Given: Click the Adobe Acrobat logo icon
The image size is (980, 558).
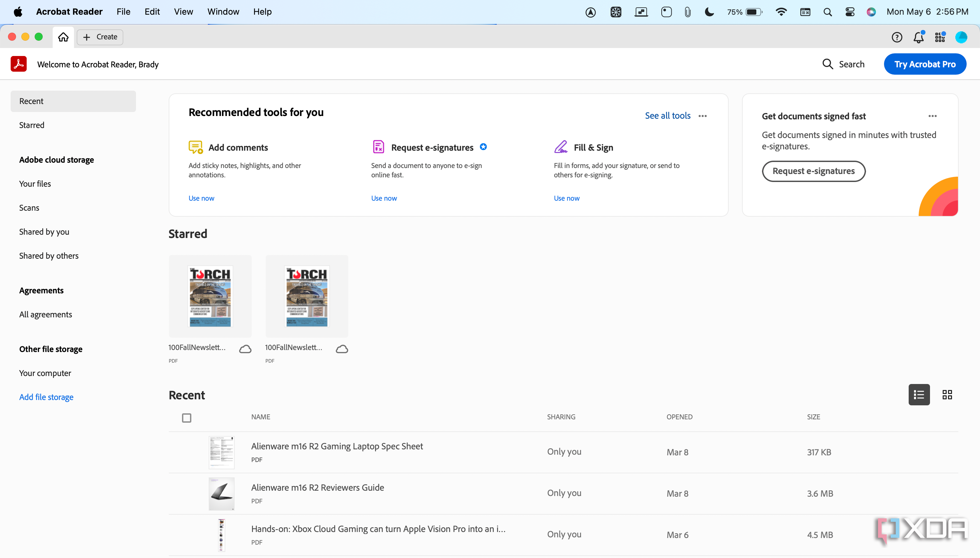Looking at the screenshot, I should point(18,64).
